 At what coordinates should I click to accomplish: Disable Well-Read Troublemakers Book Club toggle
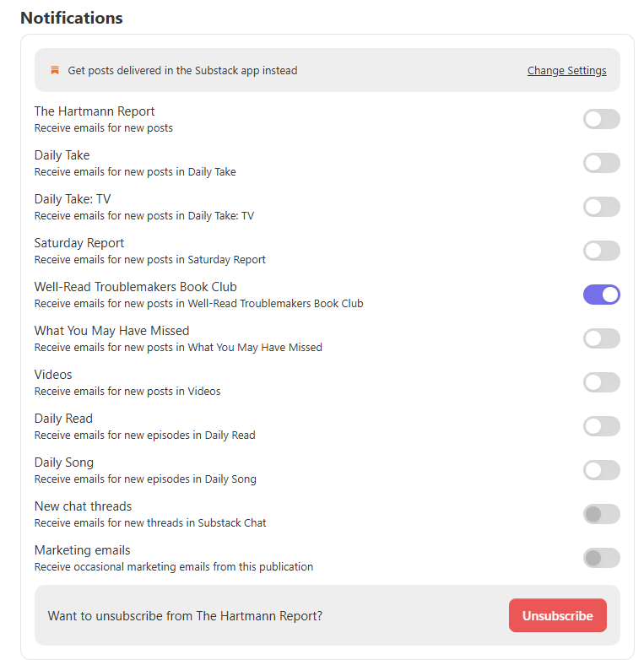click(x=602, y=295)
